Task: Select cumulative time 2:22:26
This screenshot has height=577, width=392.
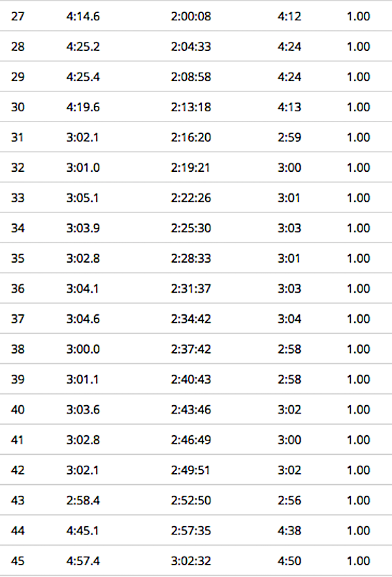Action: tap(191, 197)
